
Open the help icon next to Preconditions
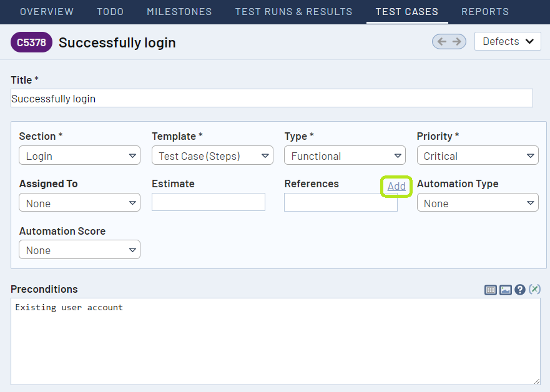(x=520, y=289)
